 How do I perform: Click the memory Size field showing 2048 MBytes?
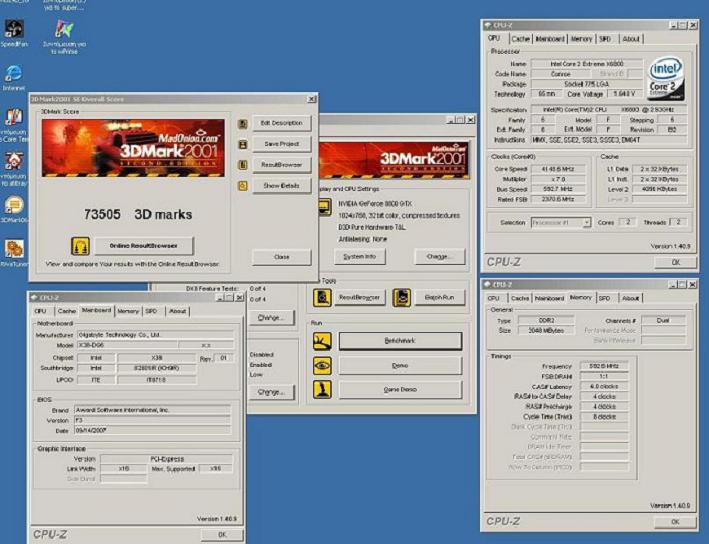click(546, 331)
